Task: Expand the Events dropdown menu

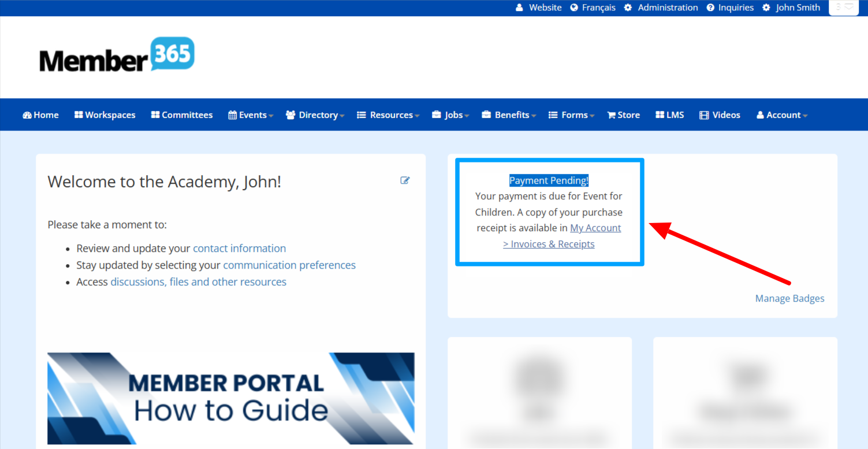Action: point(251,115)
